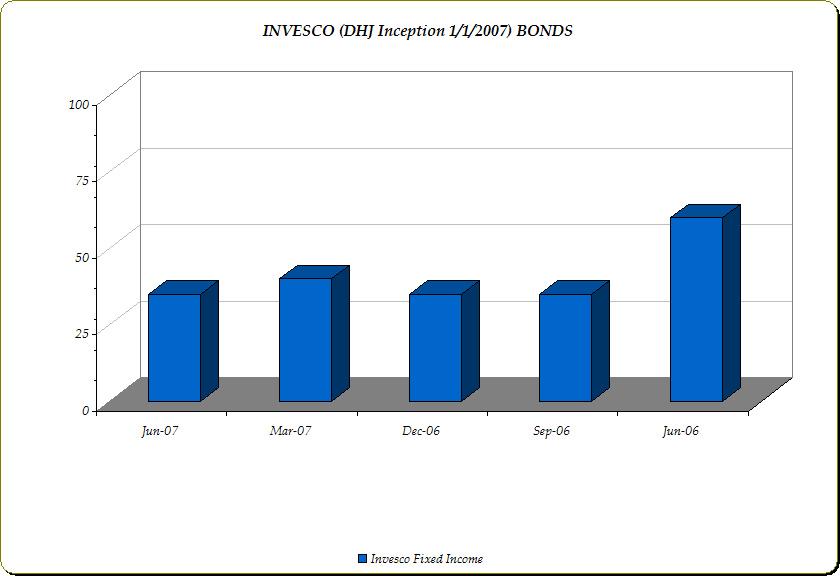This screenshot has width=840, height=576.
Task: Select the Jun-07 bar
Action: tap(183, 341)
